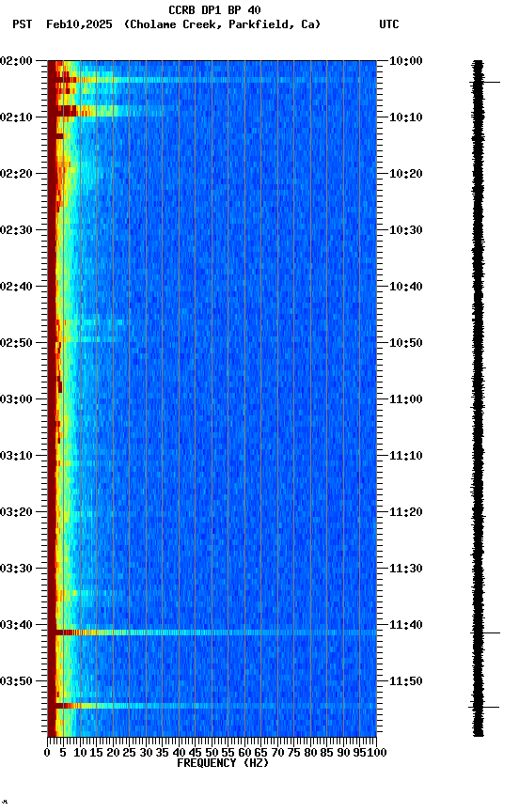
Task: Click the frequency axis label 5
Action: (63, 753)
